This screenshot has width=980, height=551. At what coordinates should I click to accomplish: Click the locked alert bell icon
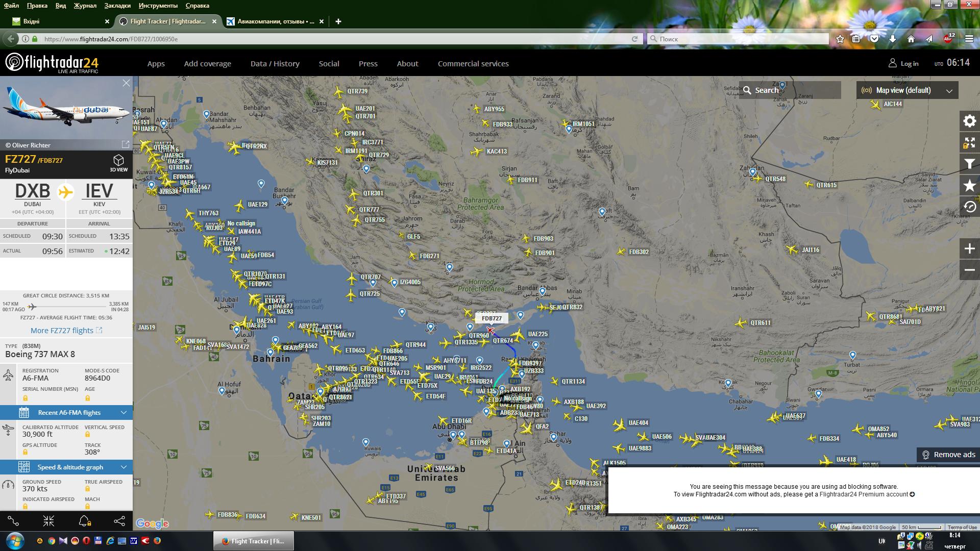(x=84, y=521)
